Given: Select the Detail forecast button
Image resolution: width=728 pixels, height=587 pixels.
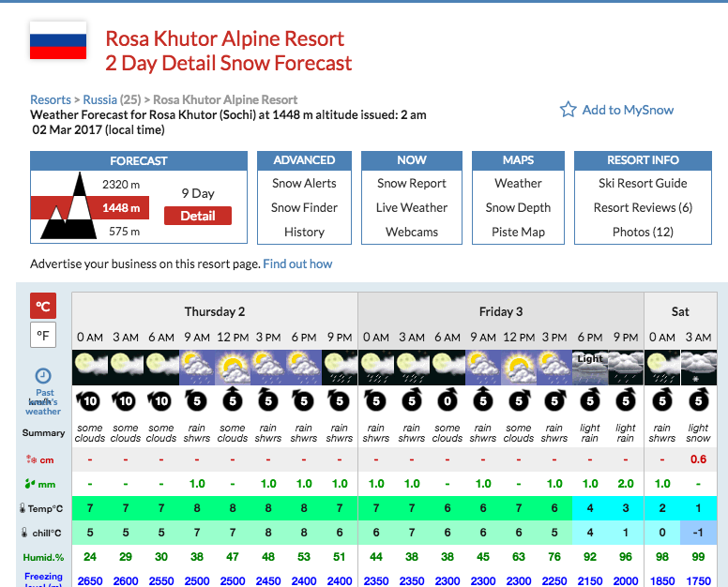Looking at the screenshot, I should coord(198,216).
